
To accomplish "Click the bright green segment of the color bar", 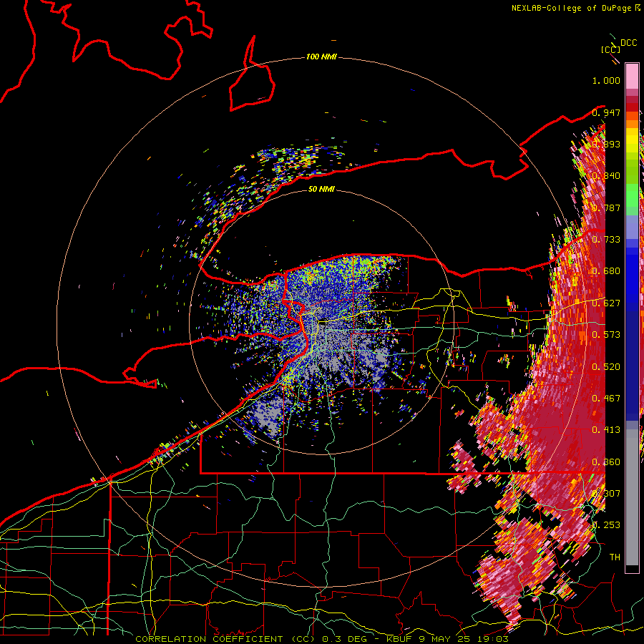I will [632, 195].
